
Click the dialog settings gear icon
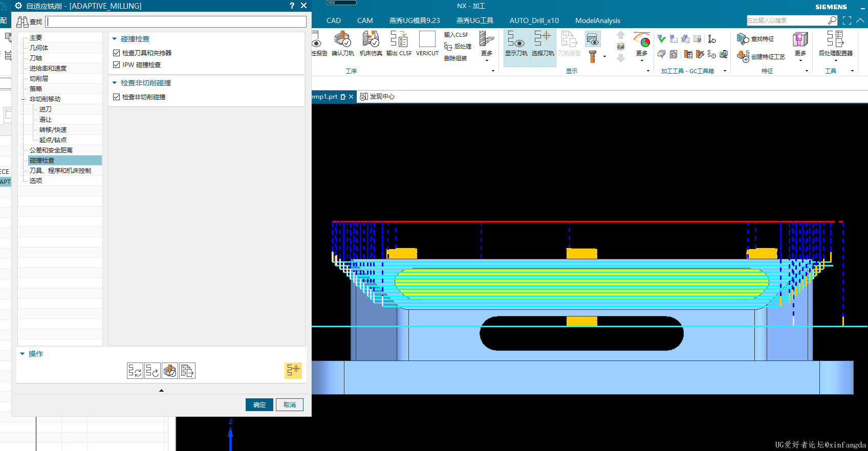click(x=18, y=6)
